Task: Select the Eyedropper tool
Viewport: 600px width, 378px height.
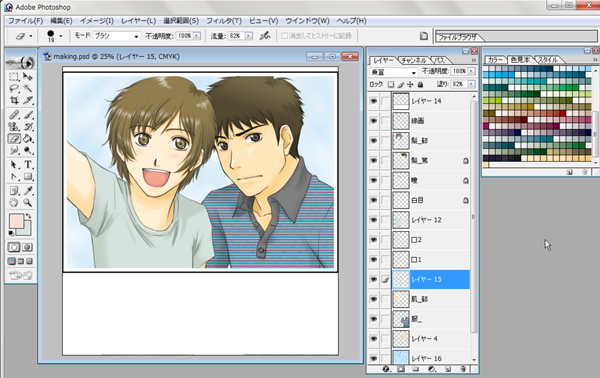Action: click(x=28, y=191)
